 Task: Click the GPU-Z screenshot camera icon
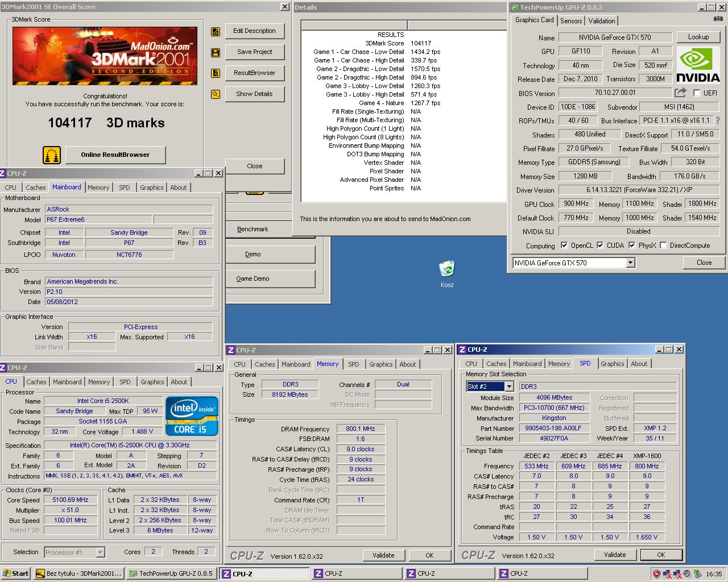tap(719, 20)
